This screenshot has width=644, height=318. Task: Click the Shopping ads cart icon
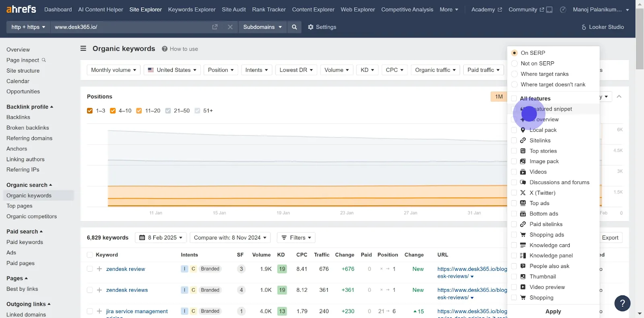coord(523,235)
